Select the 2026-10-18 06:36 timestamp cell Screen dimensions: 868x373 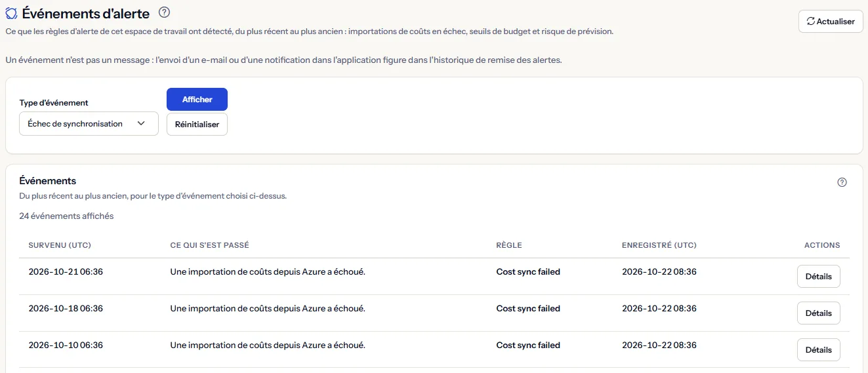click(66, 309)
